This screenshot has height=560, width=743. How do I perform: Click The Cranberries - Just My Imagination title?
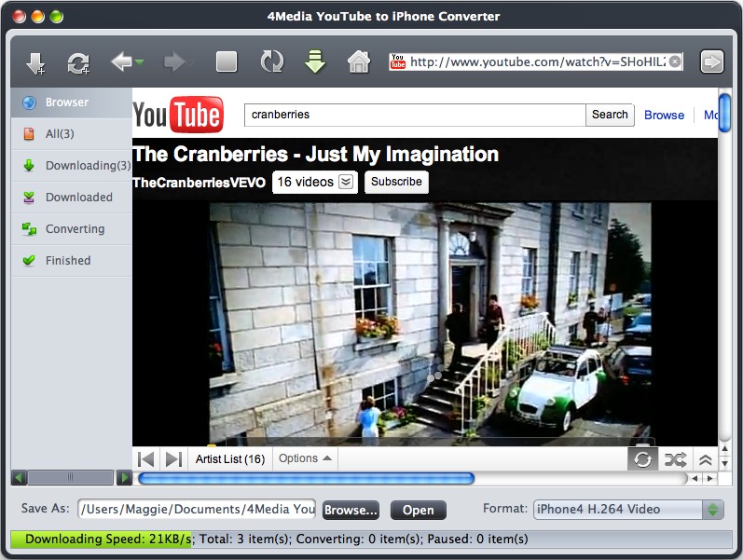click(316, 155)
